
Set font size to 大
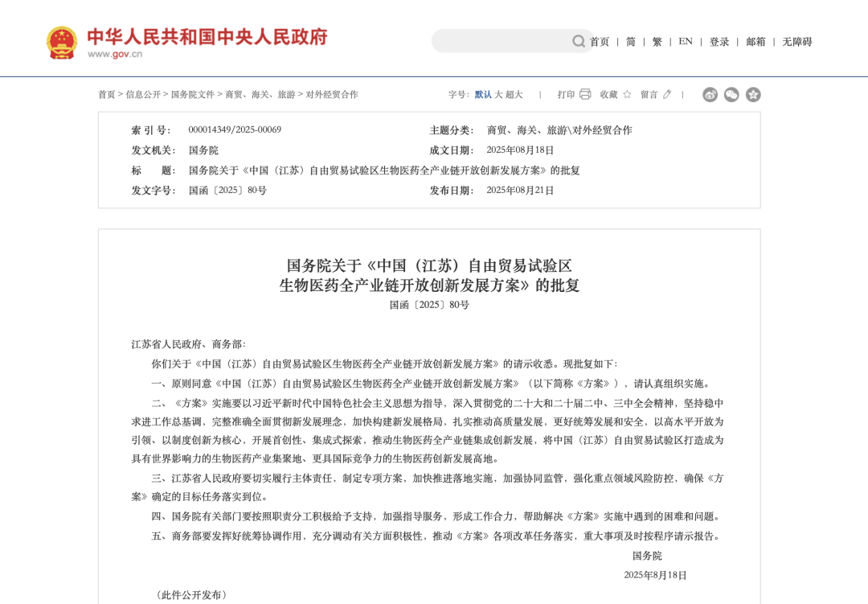click(x=499, y=95)
